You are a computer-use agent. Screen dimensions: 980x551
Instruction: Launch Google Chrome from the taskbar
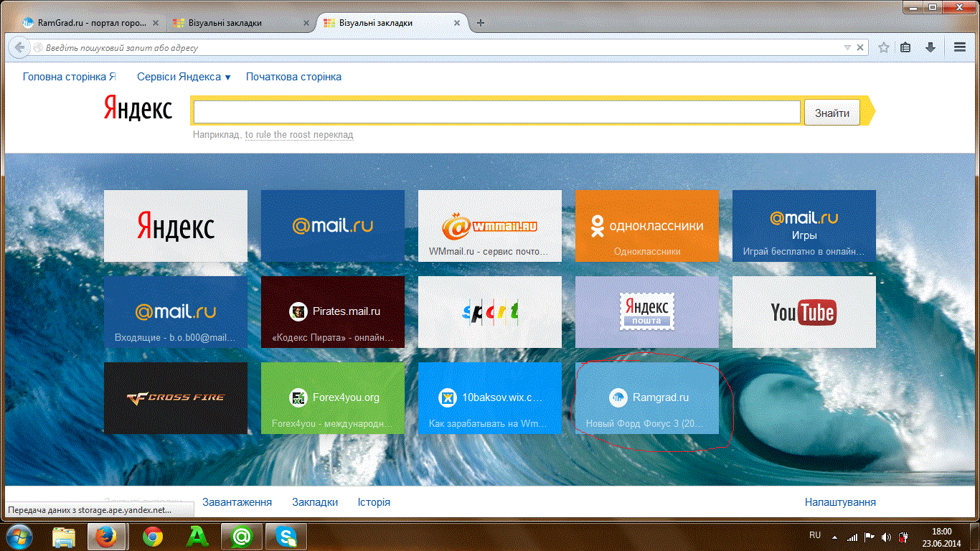(152, 537)
